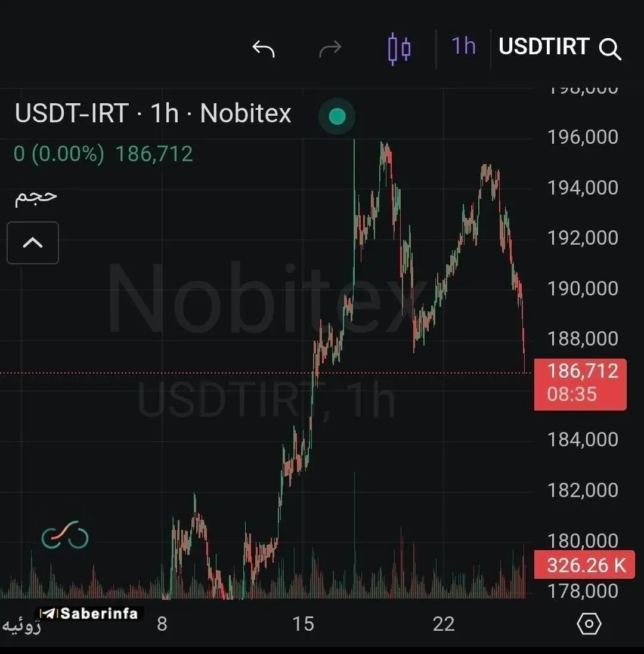
Task: Change the 1h timeframe interval
Action: [463, 47]
